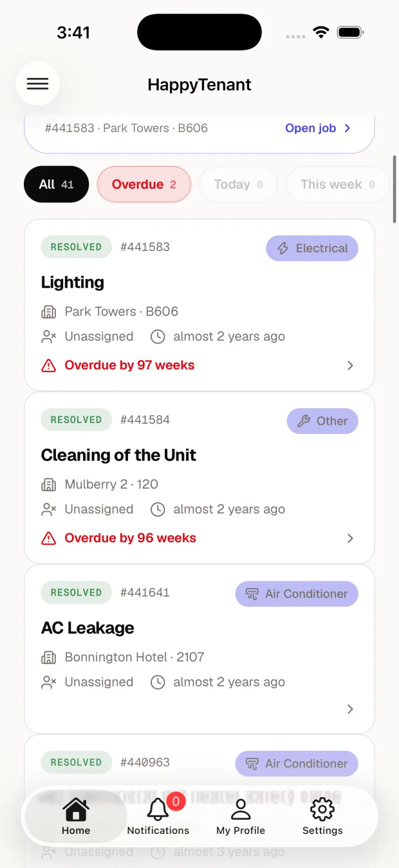Tap the Air Conditioner tag on #441641
399x868 pixels.
(x=297, y=594)
